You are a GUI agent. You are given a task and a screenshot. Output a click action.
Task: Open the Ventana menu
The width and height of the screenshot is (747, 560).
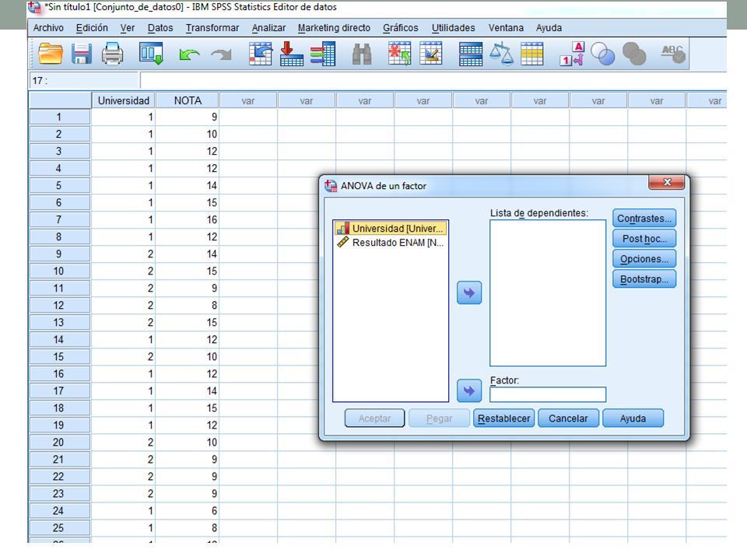506,28
